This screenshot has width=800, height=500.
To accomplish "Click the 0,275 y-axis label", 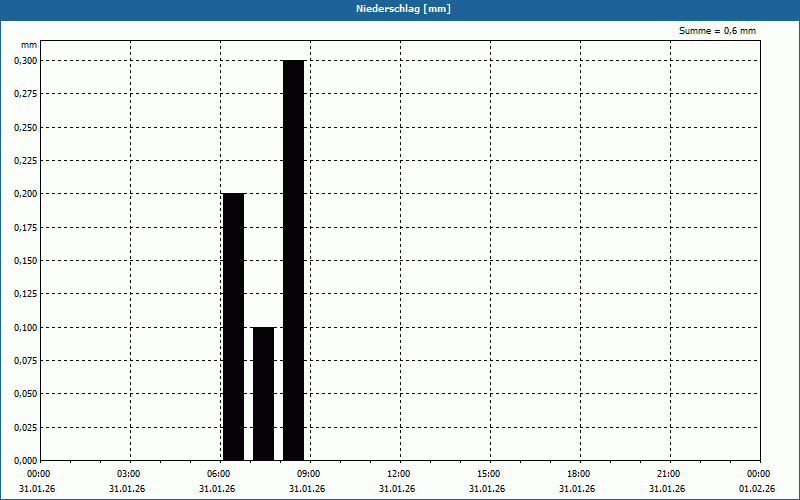I will (x=26, y=94).
